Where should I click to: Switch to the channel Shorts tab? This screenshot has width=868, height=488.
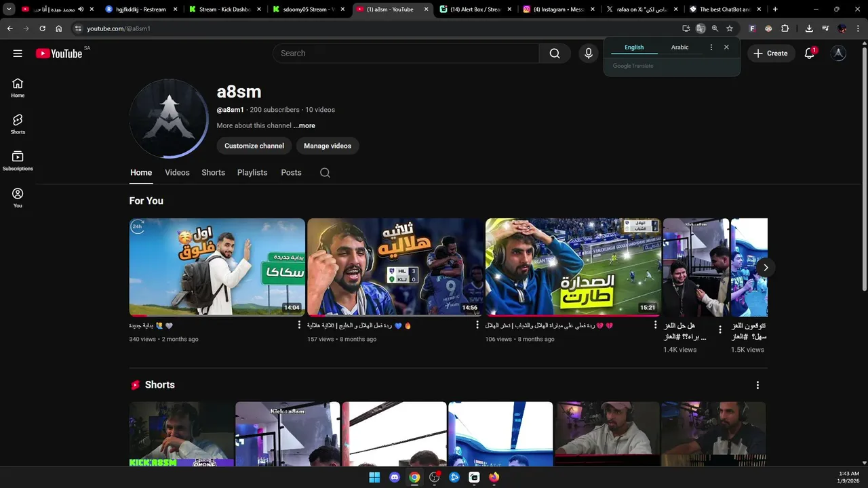213,173
